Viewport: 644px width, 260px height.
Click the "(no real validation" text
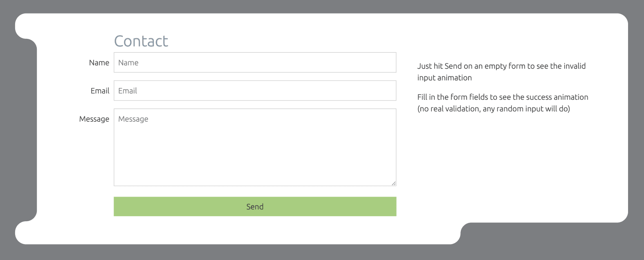449,109
